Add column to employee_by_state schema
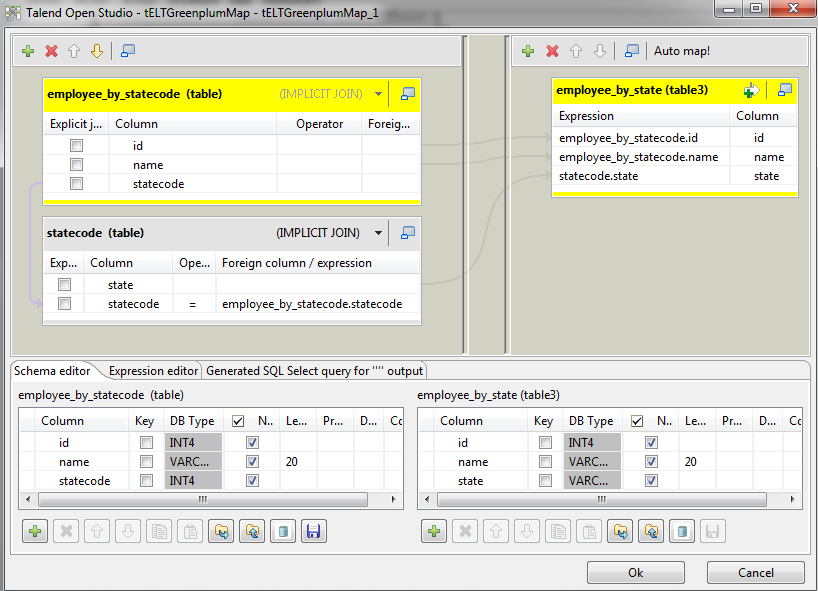 433,531
